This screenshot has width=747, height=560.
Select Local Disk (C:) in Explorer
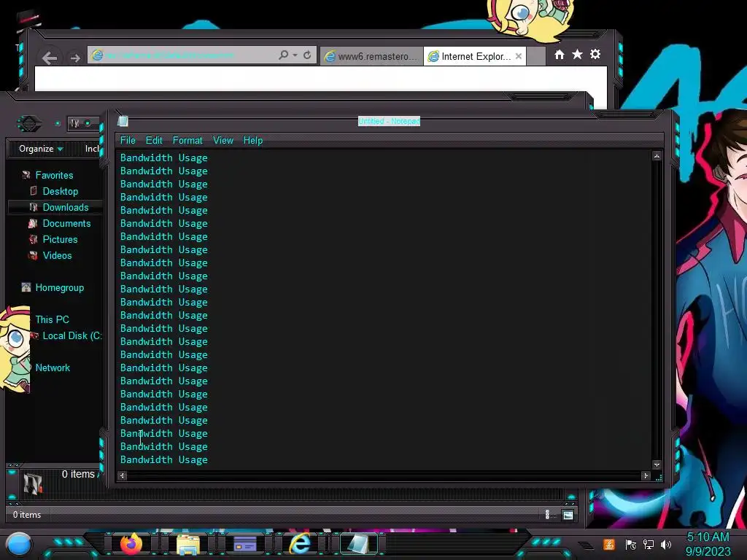[x=72, y=335]
